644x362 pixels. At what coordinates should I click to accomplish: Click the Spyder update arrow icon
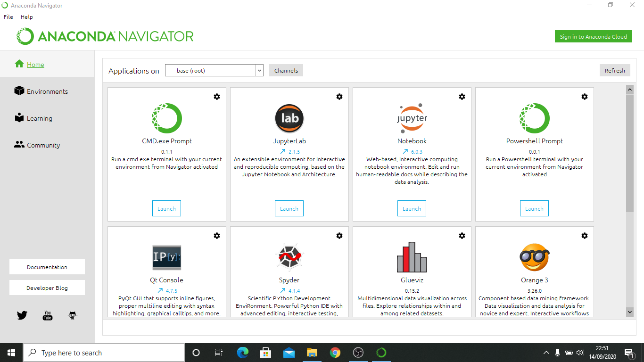(283, 291)
